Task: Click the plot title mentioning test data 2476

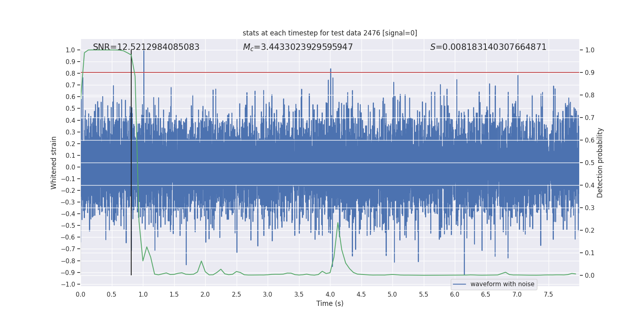Action: 330,33
